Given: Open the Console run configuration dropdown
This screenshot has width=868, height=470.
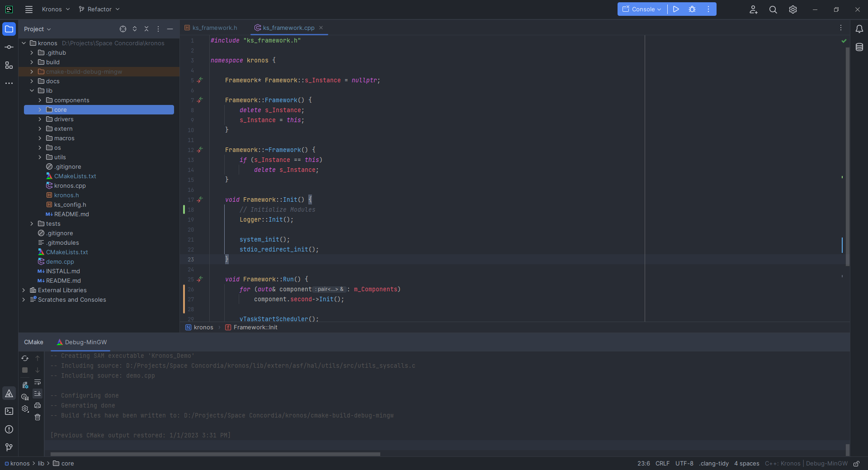Looking at the screenshot, I should [x=642, y=9].
